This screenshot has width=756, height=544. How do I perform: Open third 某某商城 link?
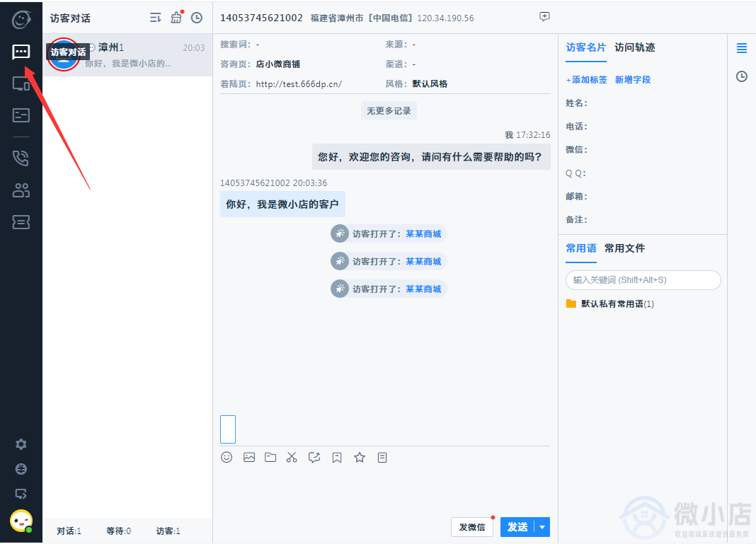423,289
